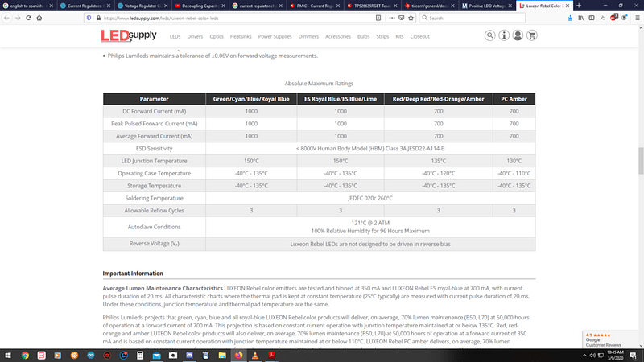The width and height of the screenshot is (644, 362).
Task: Open page actions three-dots menu
Action: pos(391,18)
